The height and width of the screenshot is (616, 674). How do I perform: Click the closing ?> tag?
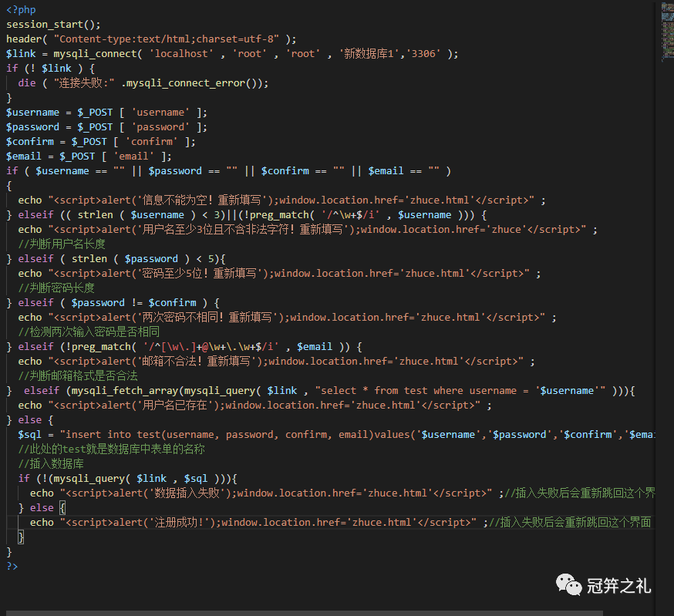pyautogui.click(x=12, y=567)
